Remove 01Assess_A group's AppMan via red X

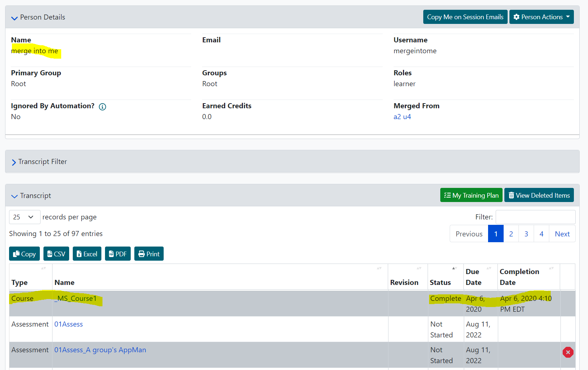[568, 352]
